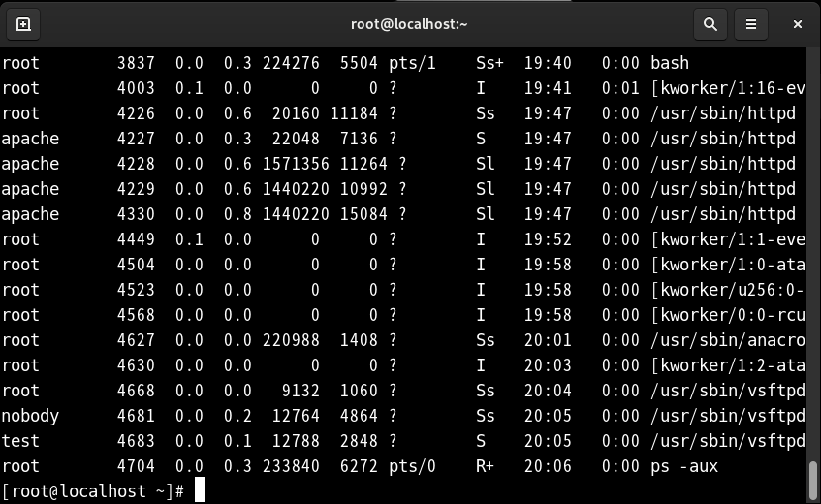Click [kworker/1:16-ev command text
This screenshot has width=821, height=504.
tap(727, 88)
